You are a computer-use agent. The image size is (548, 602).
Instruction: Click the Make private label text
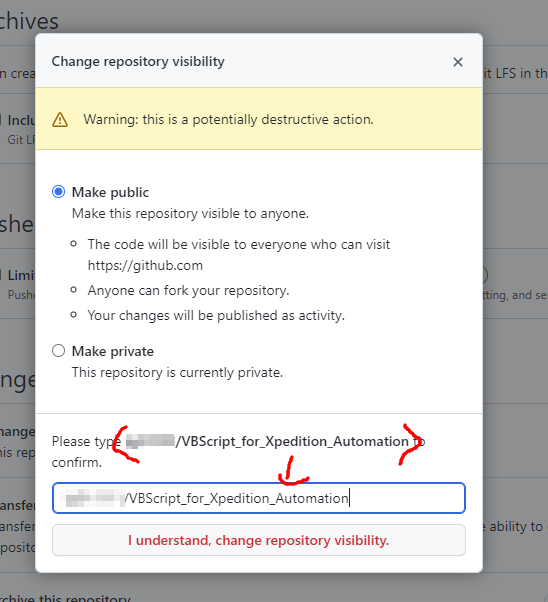(x=113, y=351)
